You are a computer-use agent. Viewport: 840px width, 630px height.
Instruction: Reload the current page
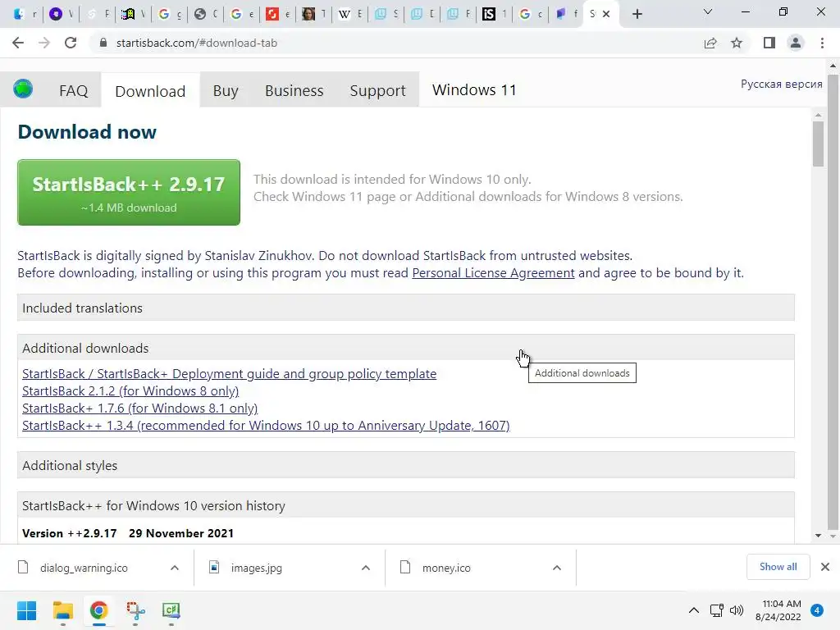(x=71, y=43)
